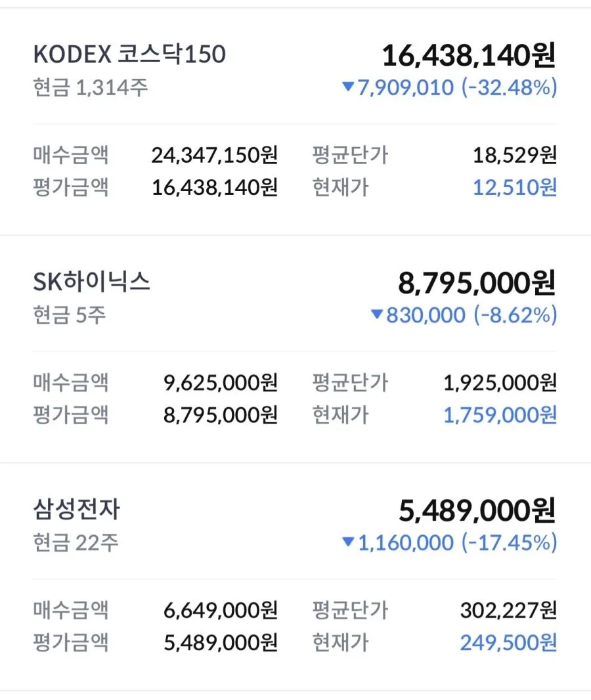The image size is (591, 700).
Task: Tap KODEX current price 12,510원
Action: (515, 188)
